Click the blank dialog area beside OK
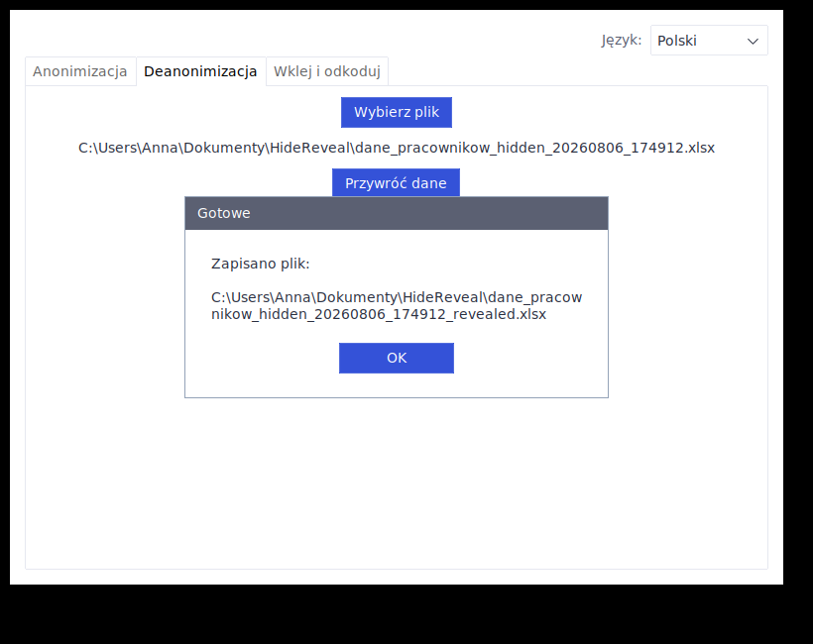The height and width of the screenshot is (644, 813). click(528, 358)
